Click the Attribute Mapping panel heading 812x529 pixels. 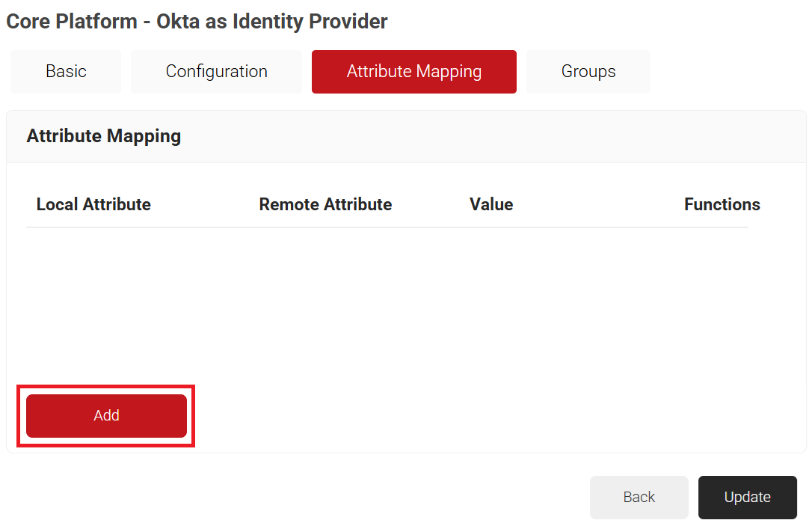104,136
